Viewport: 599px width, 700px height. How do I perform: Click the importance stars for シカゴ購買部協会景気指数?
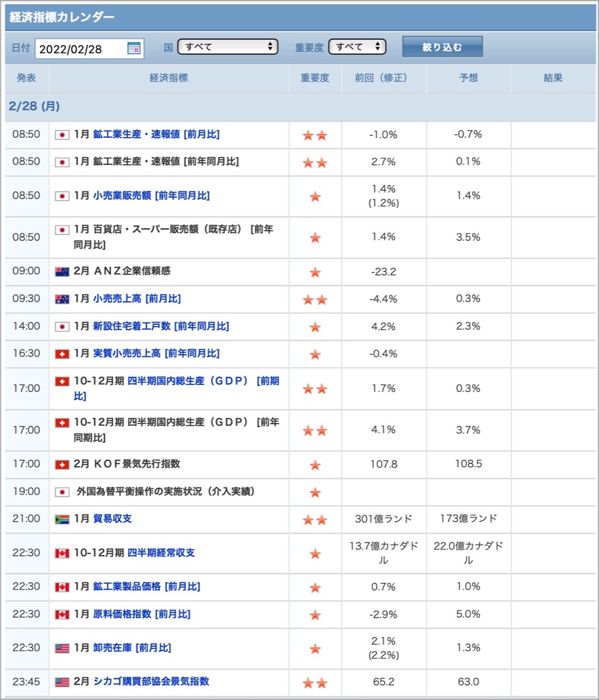(x=315, y=683)
